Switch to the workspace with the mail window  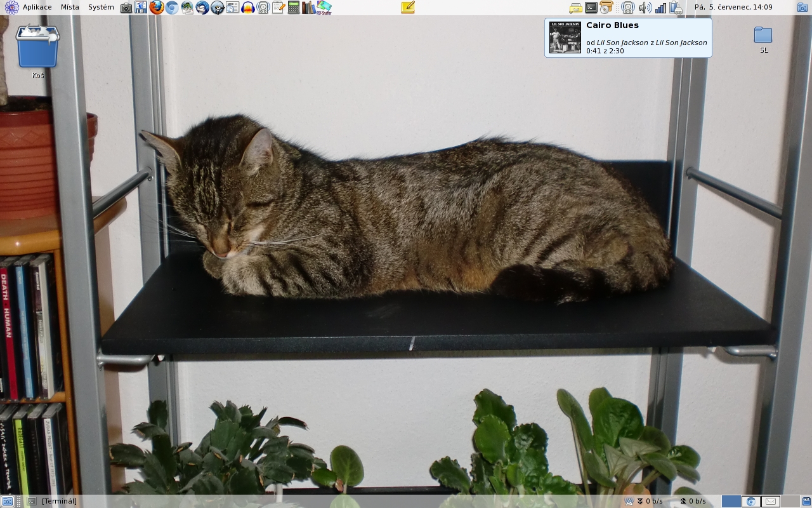[771, 501]
